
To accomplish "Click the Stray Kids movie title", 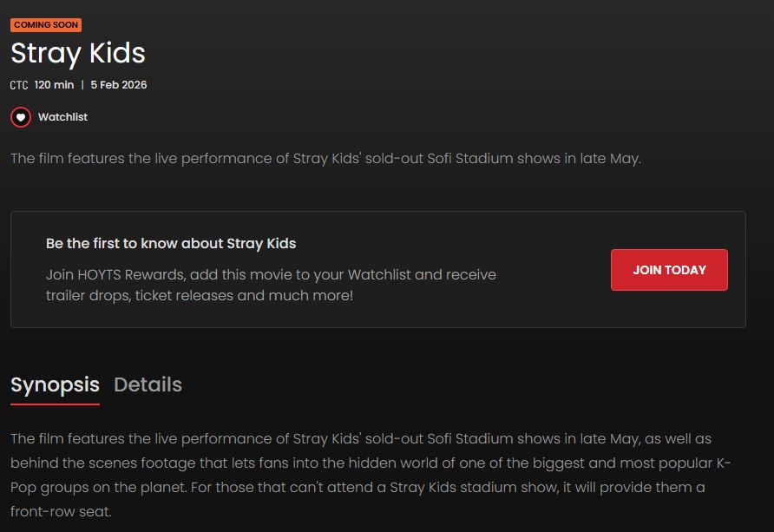I will tap(78, 54).
